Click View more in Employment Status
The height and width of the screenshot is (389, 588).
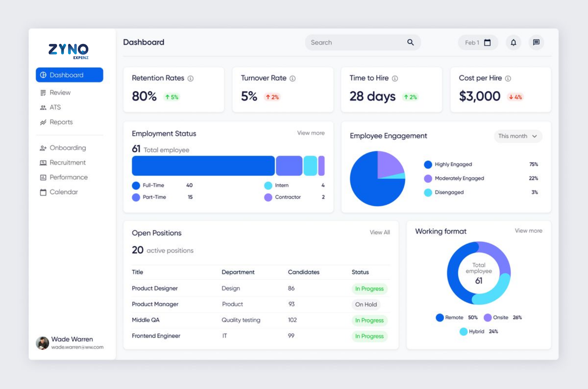(311, 133)
